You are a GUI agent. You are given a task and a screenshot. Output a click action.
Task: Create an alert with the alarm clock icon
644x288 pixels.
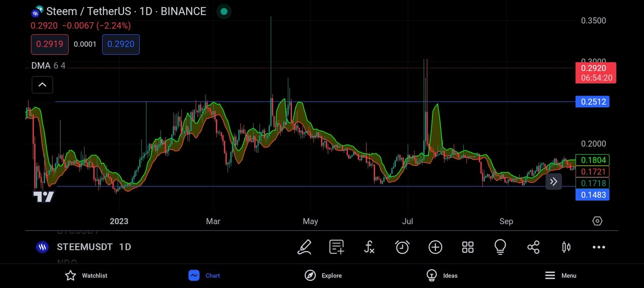tap(402, 247)
